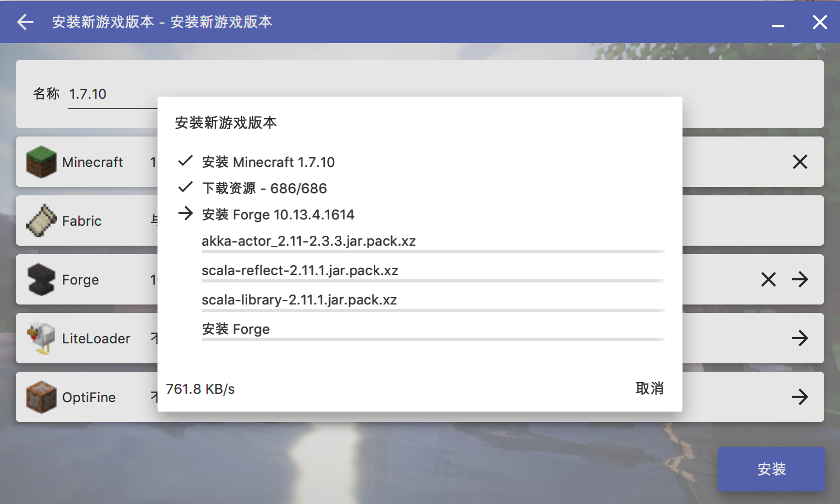Click text scala-library-2.11.1.jar.pack.xz

pos(299,300)
